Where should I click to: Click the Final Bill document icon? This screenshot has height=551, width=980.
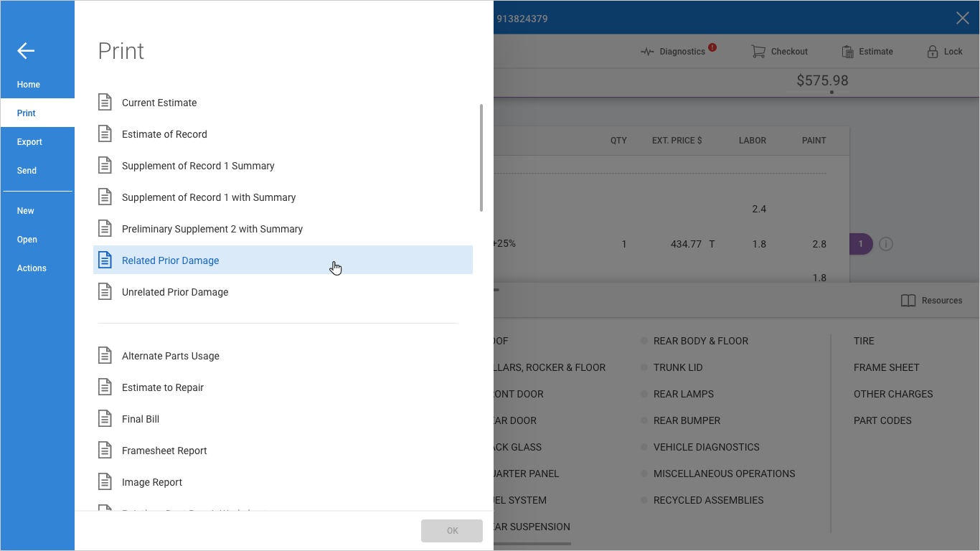[105, 419]
